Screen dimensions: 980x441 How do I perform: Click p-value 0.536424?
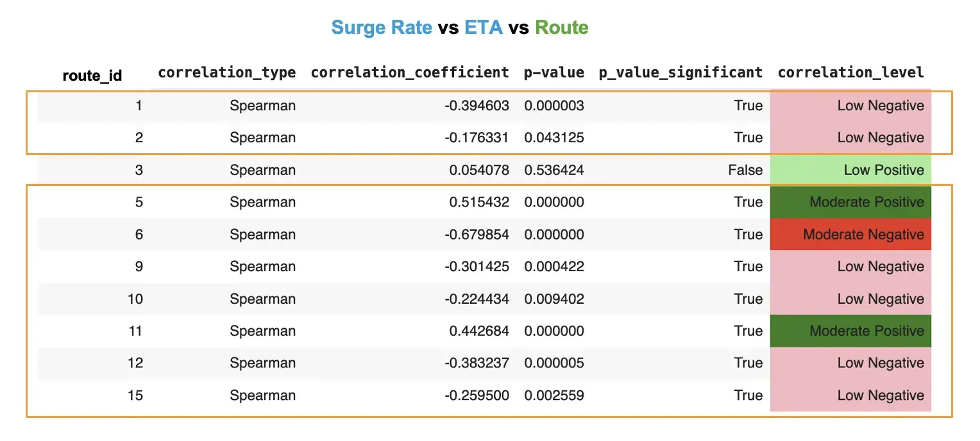(x=554, y=170)
